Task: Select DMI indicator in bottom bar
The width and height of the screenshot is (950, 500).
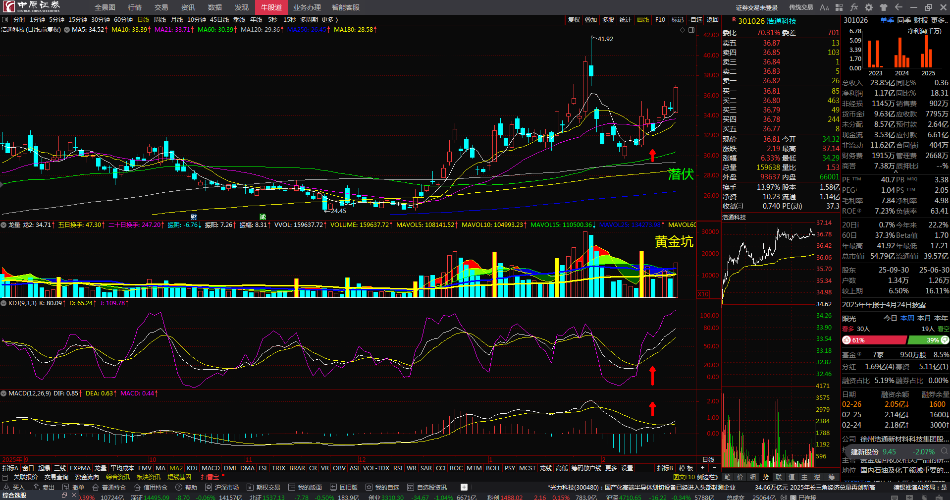Action: (x=230, y=468)
